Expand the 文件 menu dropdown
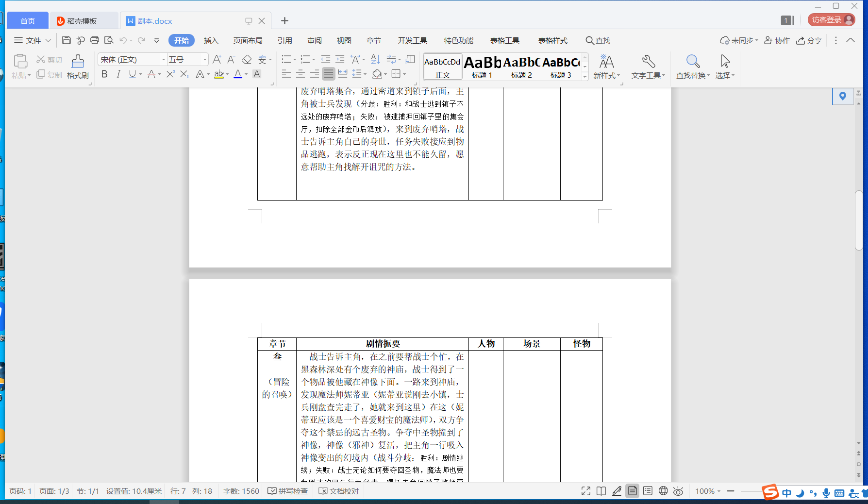 [x=33, y=40]
